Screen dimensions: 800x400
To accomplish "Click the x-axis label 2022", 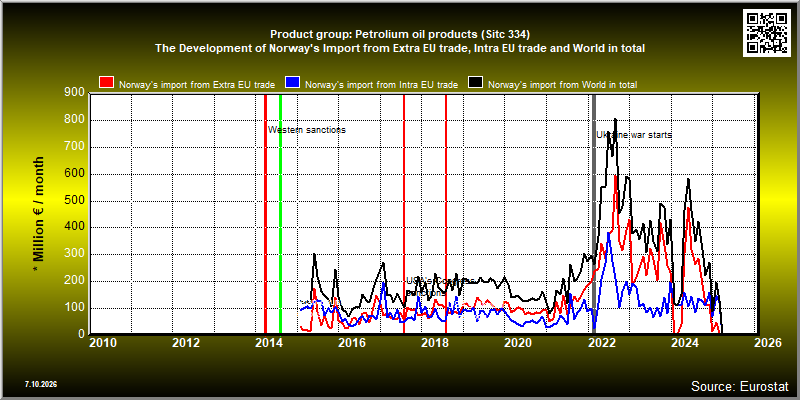I will tap(602, 343).
